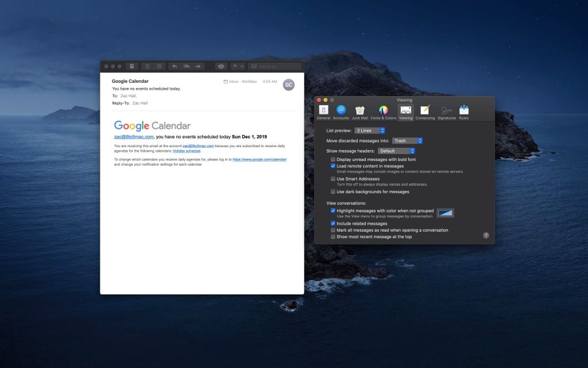The width and height of the screenshot is (588, 368).
Task: Flag the message with the flag icon
Action: pyautogui.click(x=235, y=67)
